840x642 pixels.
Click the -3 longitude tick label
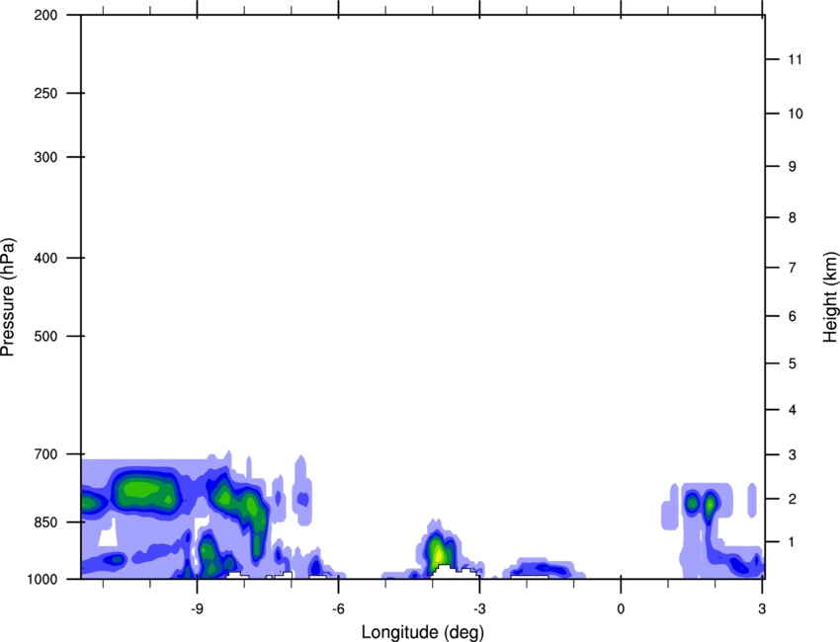pyautogui.click(x=479, y=608)
